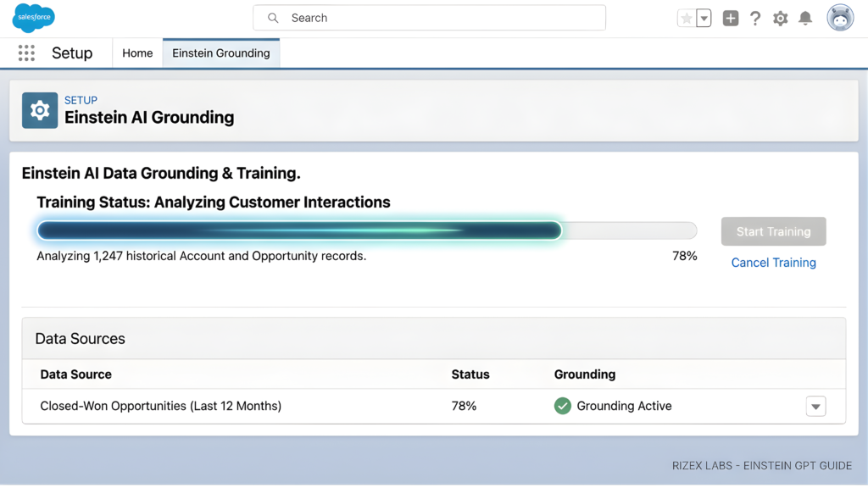
Task: Select the Einstein Grounding tab
Action: pyautogui.click(x=220, y=53)
